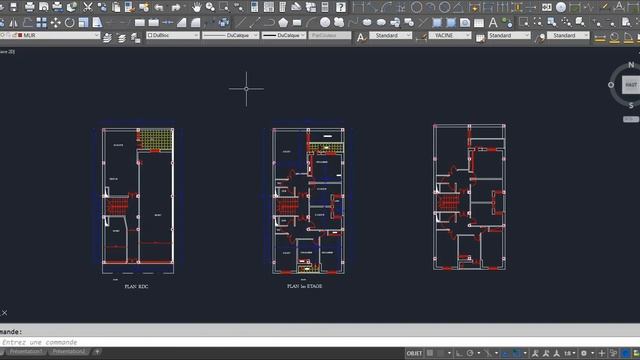This screenshot has height=360, width=640.
Task: Open the Standard table style dropdown
Action: pos(509,36)
